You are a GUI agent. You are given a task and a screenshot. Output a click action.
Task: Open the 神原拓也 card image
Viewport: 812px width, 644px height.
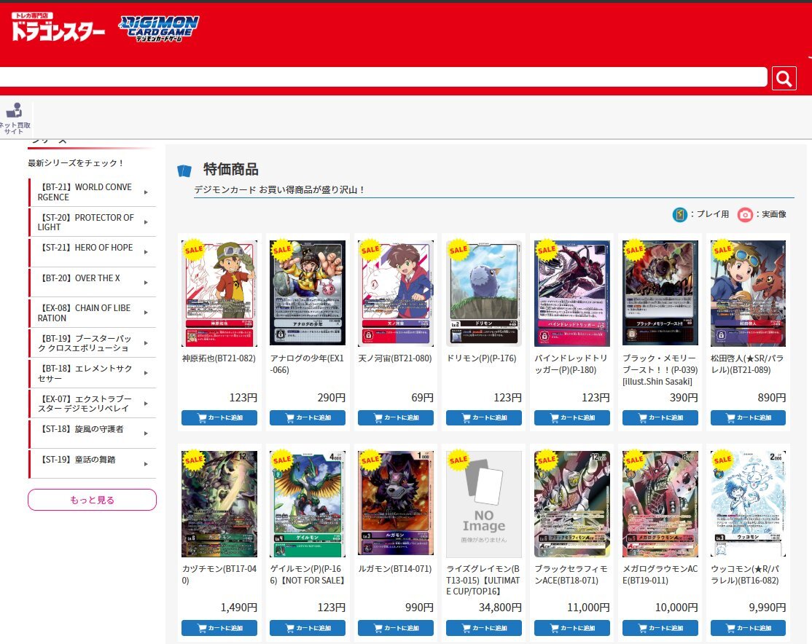coord(219,293)
